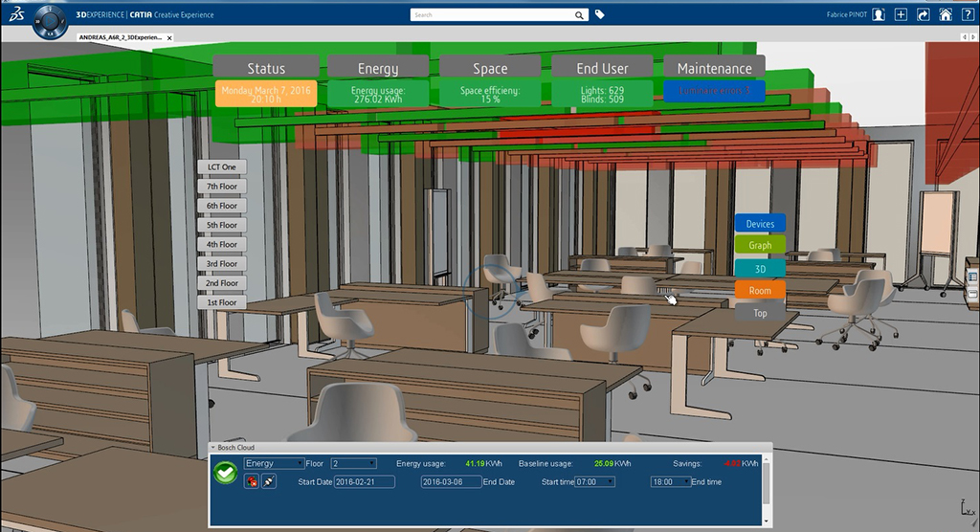Click the green checkmark status button
The width and height of the screenshot is (980, 532).
(226, 474)
